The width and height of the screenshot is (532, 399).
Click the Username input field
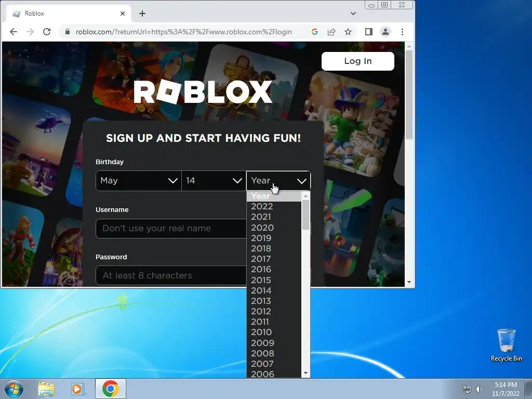tap(171, 229)
